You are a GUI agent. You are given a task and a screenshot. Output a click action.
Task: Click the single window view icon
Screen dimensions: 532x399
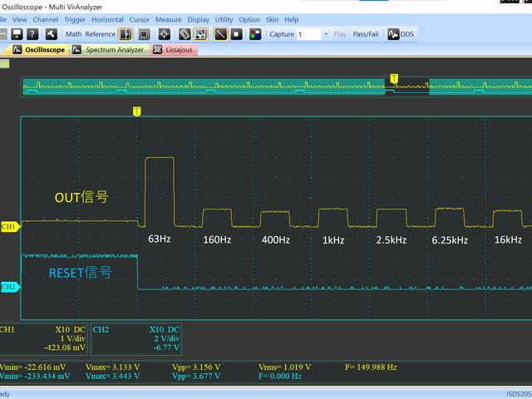(x=144, y=34)
